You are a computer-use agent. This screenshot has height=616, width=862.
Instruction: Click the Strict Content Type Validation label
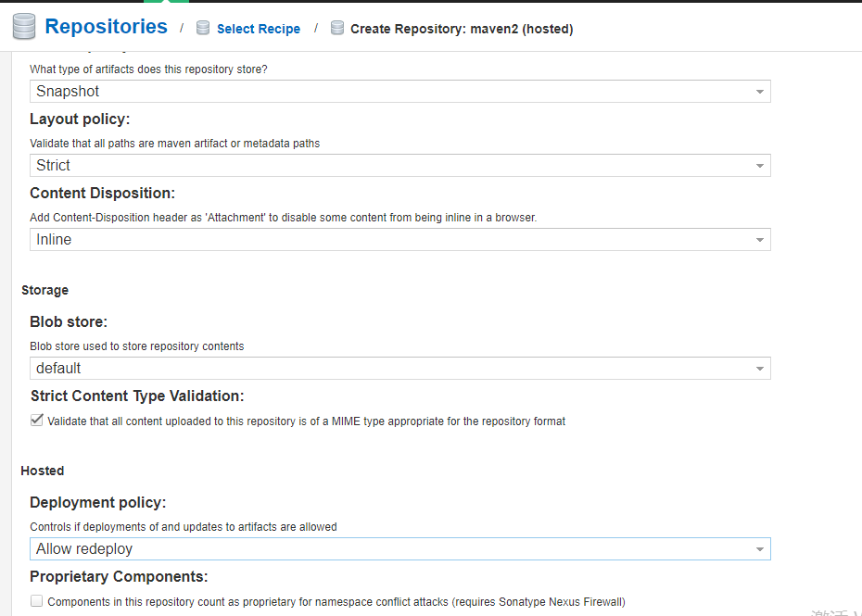click(x=137, y=396)
